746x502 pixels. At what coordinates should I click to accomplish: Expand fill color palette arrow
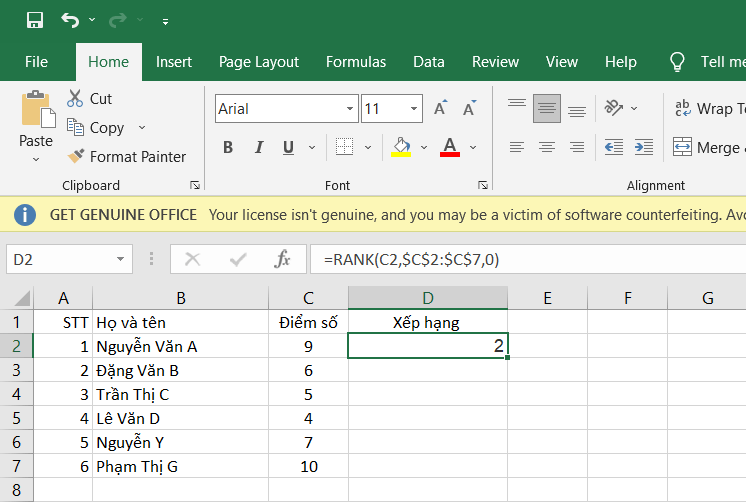click(424, 148)
